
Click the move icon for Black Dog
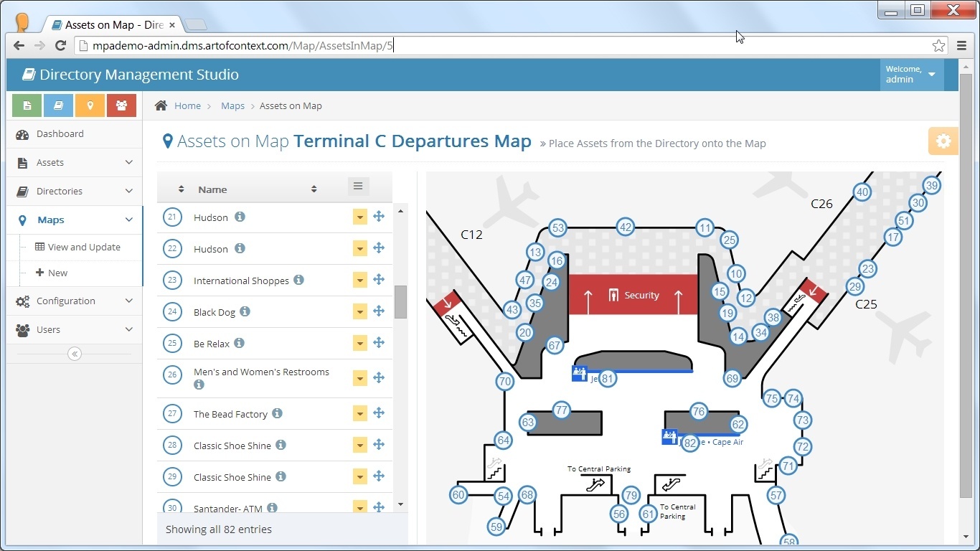(x=379, y=311)
